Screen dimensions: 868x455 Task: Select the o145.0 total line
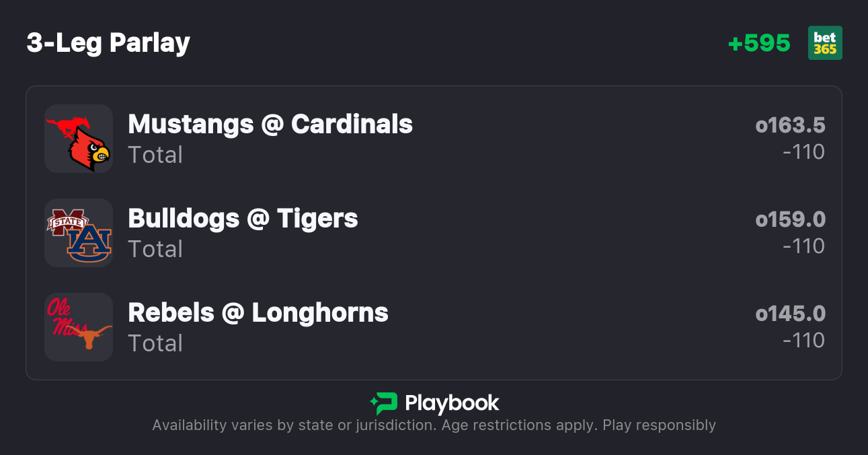[x=790, y=314]
